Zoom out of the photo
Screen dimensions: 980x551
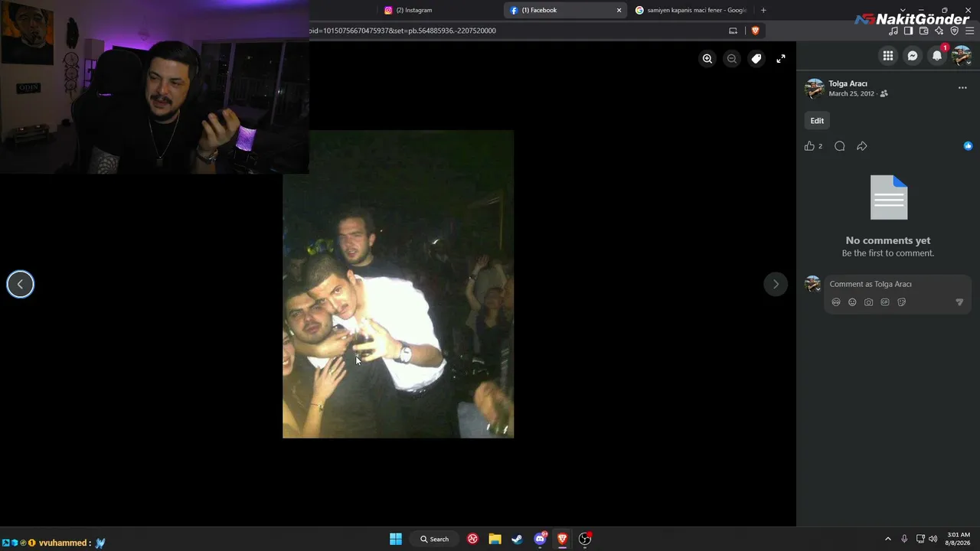(732, 58)
